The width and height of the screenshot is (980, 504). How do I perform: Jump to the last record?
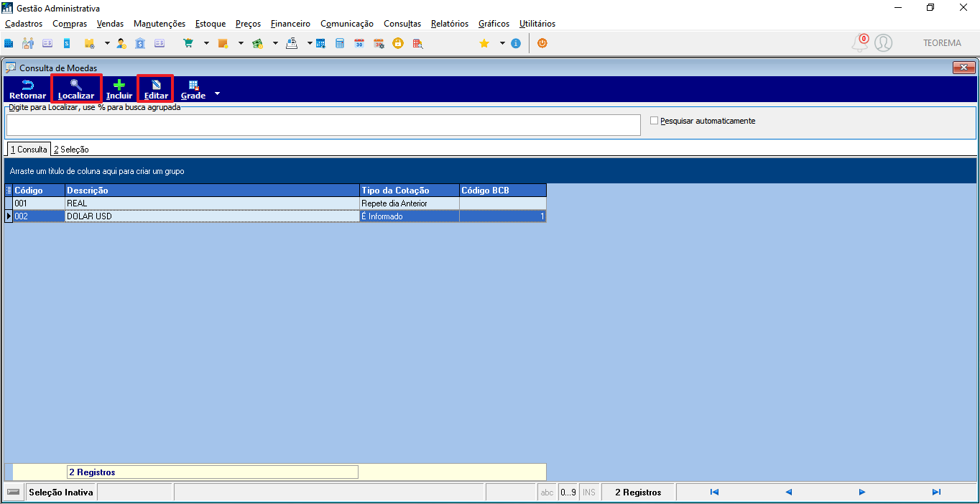(936, 492)
